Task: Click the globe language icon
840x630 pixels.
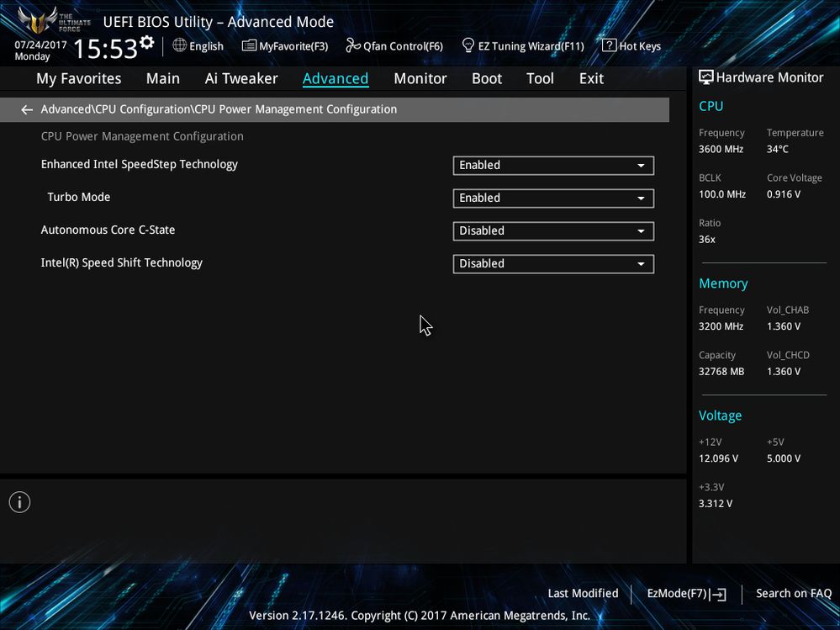Action: point(179,45)
